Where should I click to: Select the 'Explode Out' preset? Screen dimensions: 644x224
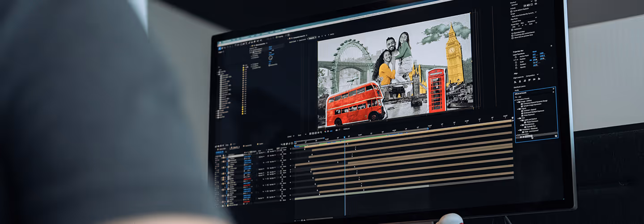(532, 127)
